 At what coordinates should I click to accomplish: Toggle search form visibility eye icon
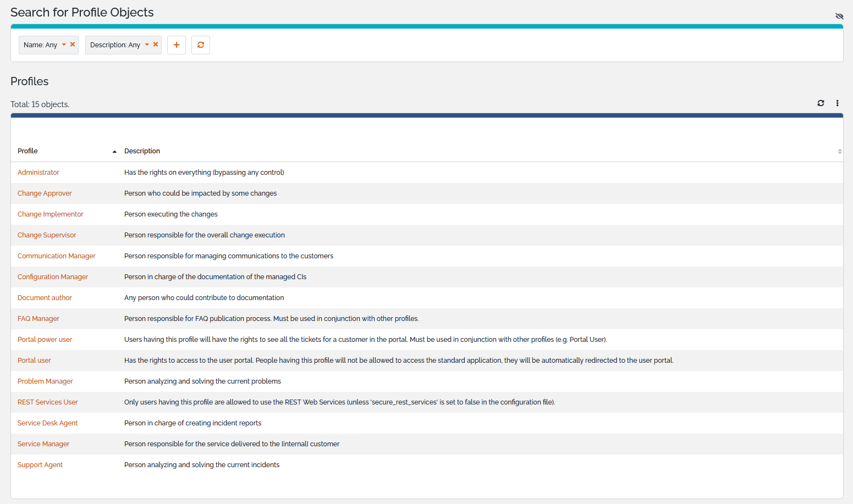pos(839,16)
